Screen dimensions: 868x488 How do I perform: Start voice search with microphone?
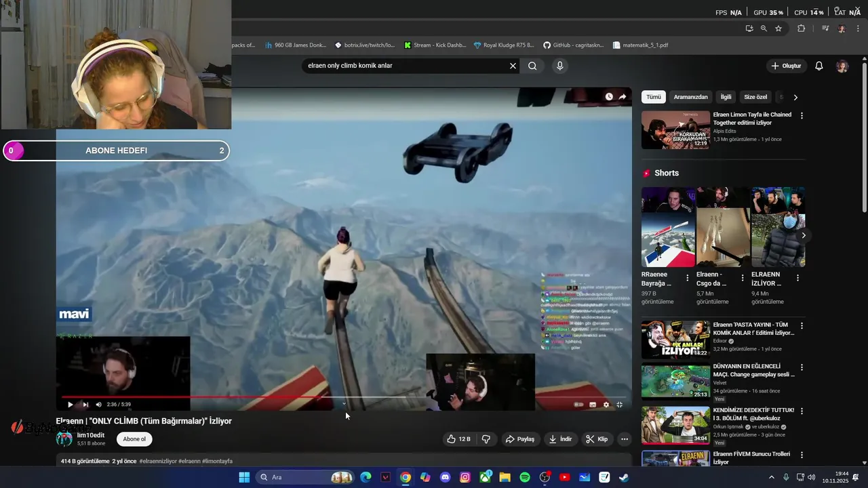pyautogui.click(x=559, y=66)
